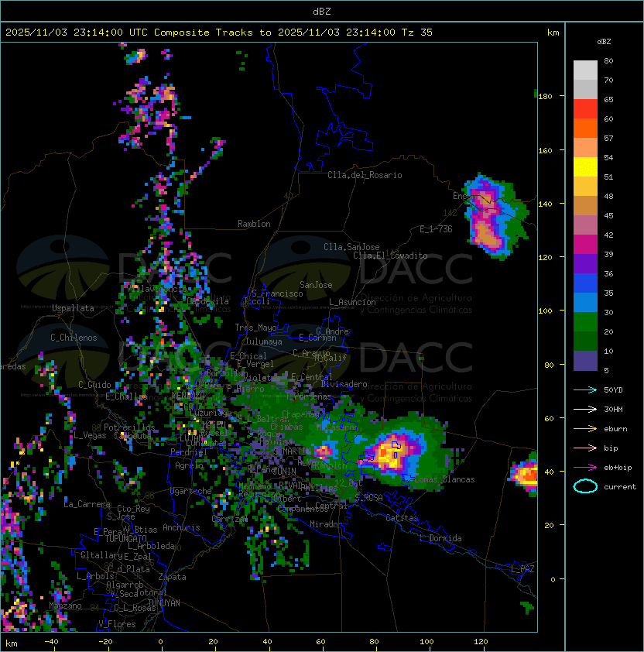Click the 'Mirador' place label
644x652 pixels.
tap(326, 524)
